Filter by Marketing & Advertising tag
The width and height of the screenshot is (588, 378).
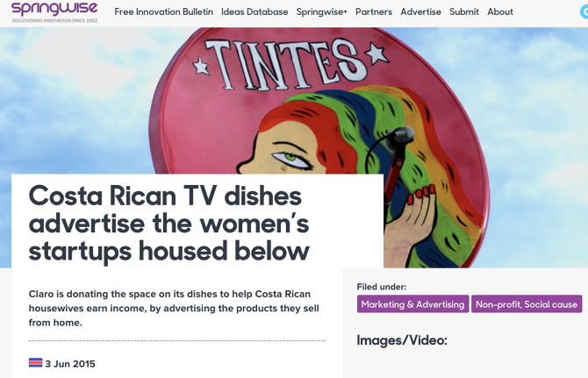point(412,303)
